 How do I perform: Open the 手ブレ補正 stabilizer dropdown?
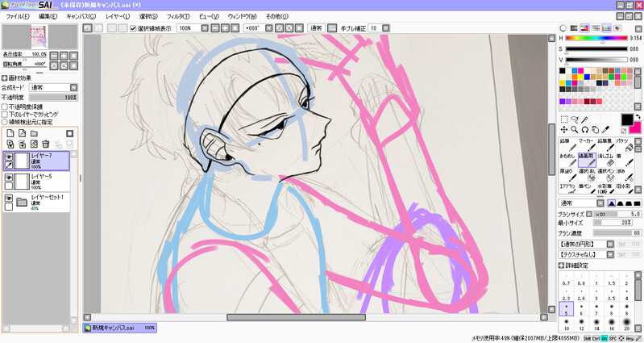[385, 28]
